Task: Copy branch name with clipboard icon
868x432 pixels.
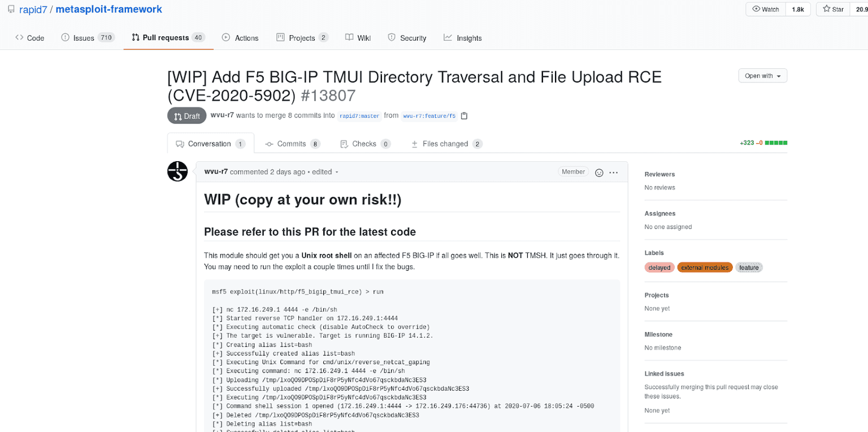Action: tap(465, 116)
